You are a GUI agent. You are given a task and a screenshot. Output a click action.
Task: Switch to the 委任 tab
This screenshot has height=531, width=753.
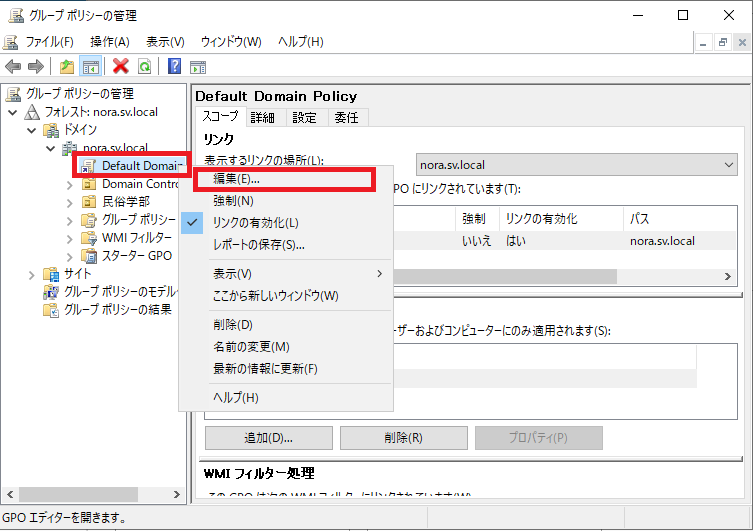(x=346, y=118)
